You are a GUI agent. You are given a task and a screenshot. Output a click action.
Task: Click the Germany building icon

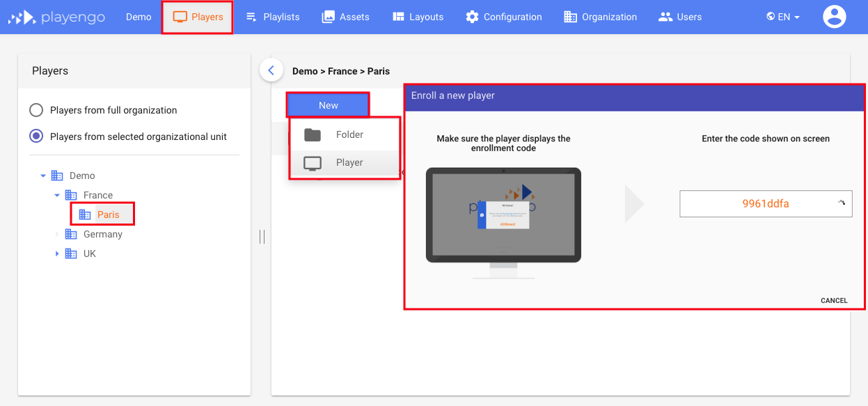(x=71, y=234)
